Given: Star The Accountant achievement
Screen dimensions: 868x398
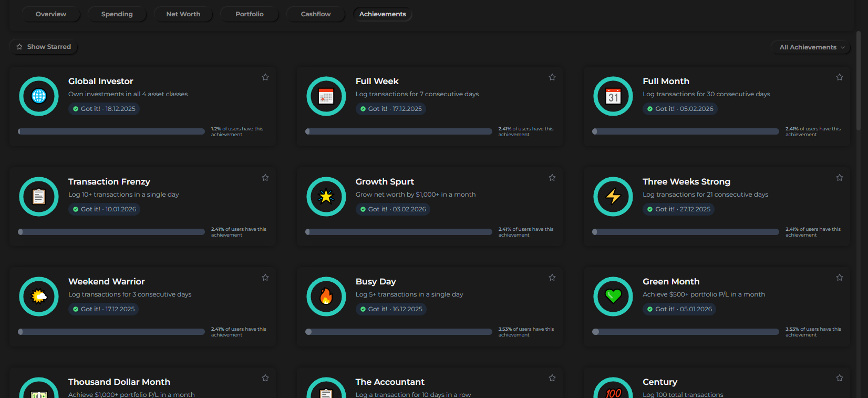Looking at the screenshot, I should coord(552,378).
